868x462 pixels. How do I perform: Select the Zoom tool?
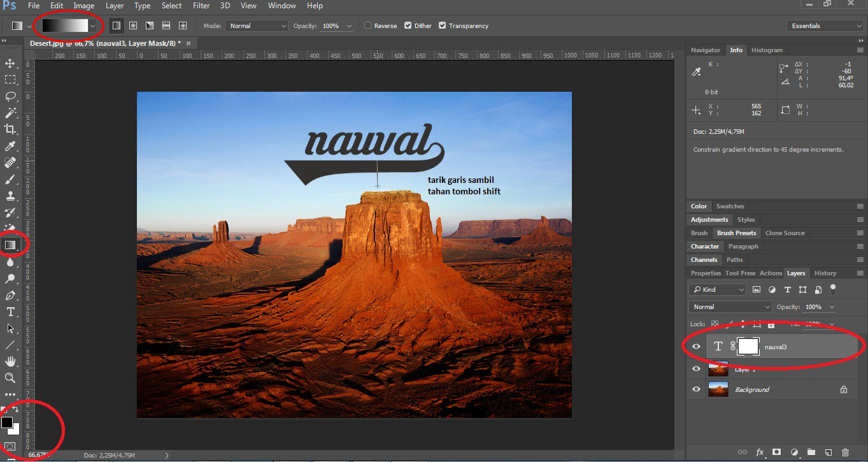[10, 378]
